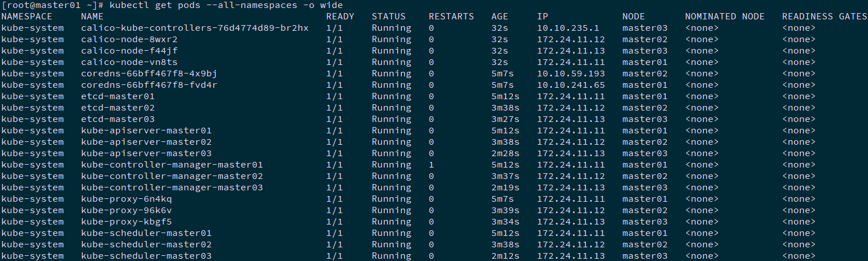Click the RESTARTS column header

point(451,17)
